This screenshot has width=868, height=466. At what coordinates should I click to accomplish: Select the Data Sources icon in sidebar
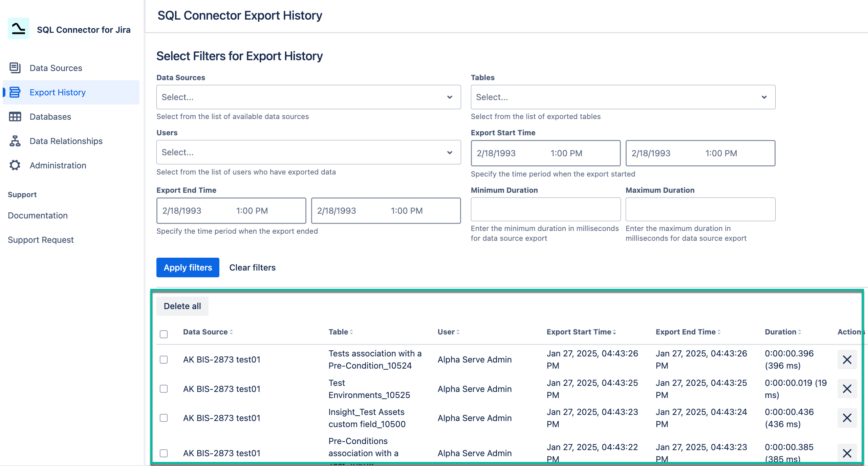tap(15, 67)
